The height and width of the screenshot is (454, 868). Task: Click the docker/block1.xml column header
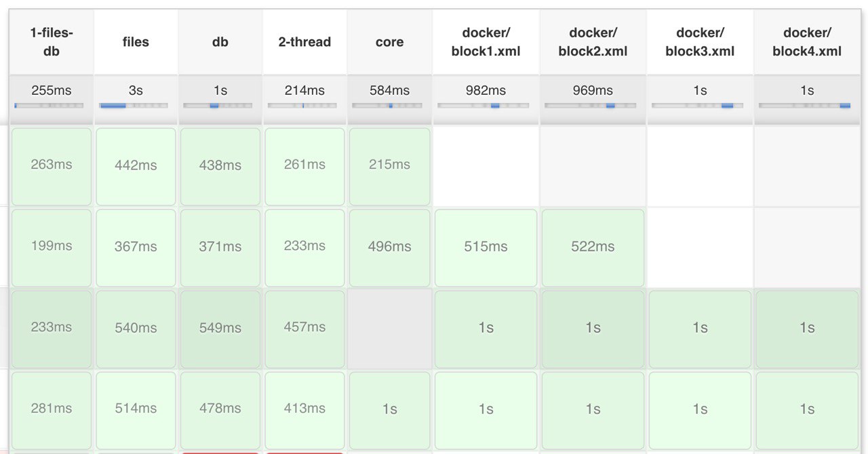(486, 42)
